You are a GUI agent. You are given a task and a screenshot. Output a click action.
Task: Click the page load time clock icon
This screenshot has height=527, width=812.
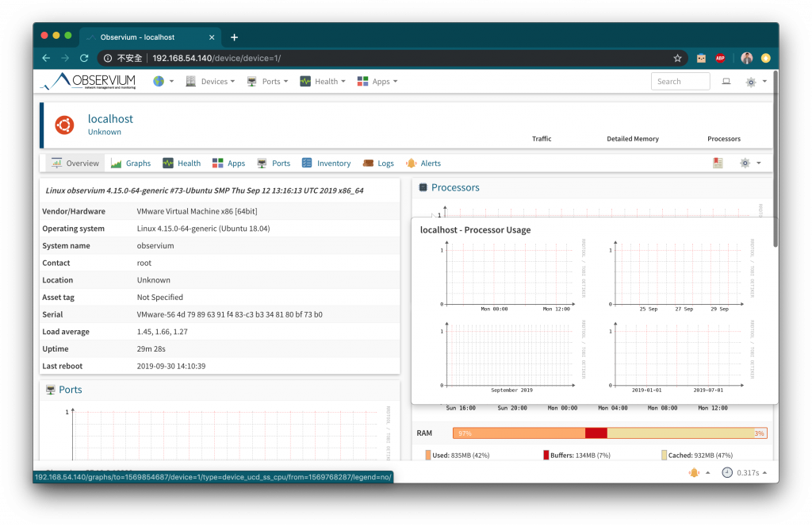point(727,472)
